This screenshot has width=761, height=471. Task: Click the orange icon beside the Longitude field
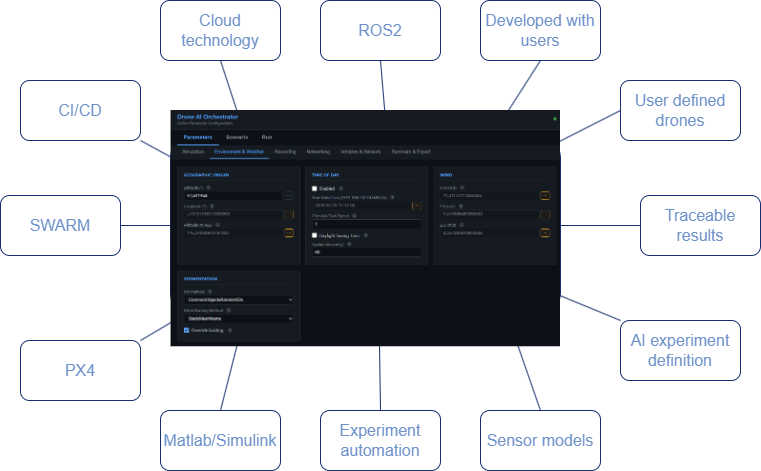(289, 214)
